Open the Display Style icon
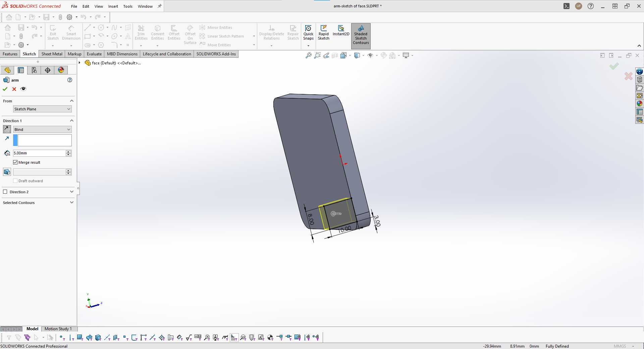The height and width of the screenshot is (349, 644). point(357,55)
